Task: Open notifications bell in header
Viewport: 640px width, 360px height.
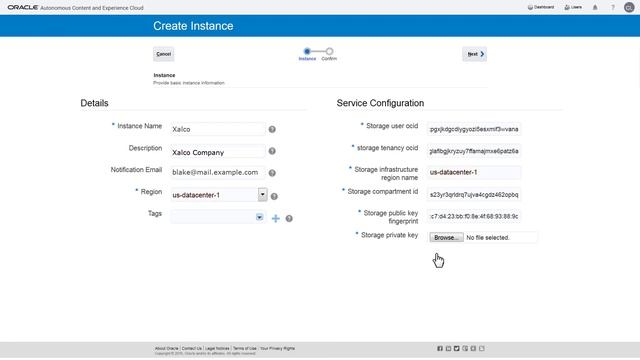Action: 595,7
